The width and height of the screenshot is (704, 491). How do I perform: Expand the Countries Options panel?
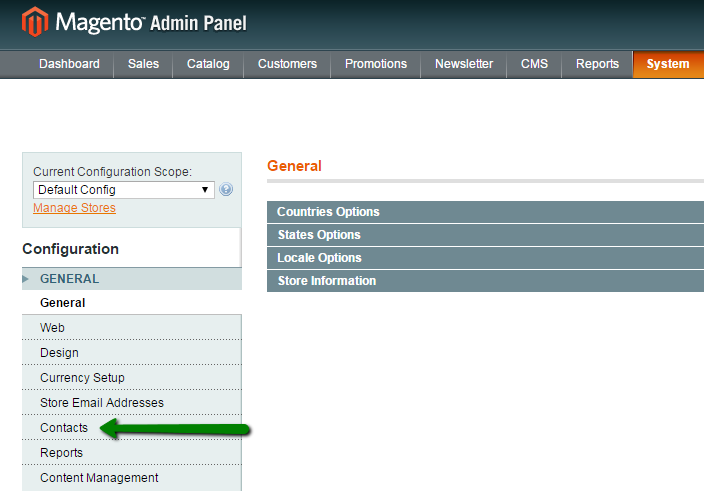[x=485, y=212]
